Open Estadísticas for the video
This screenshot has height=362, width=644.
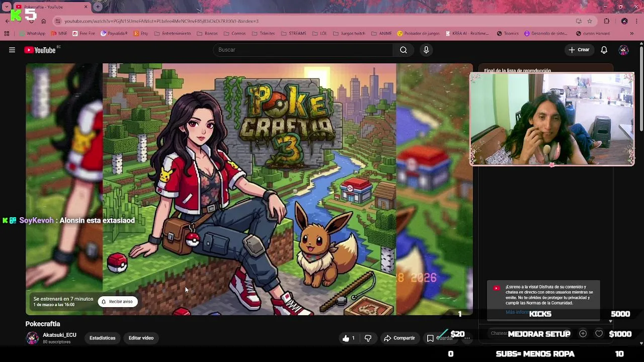(x=102, y=338)
